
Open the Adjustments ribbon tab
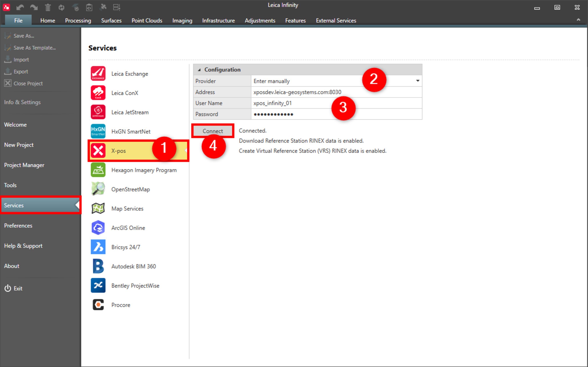(x=260, y=20)
